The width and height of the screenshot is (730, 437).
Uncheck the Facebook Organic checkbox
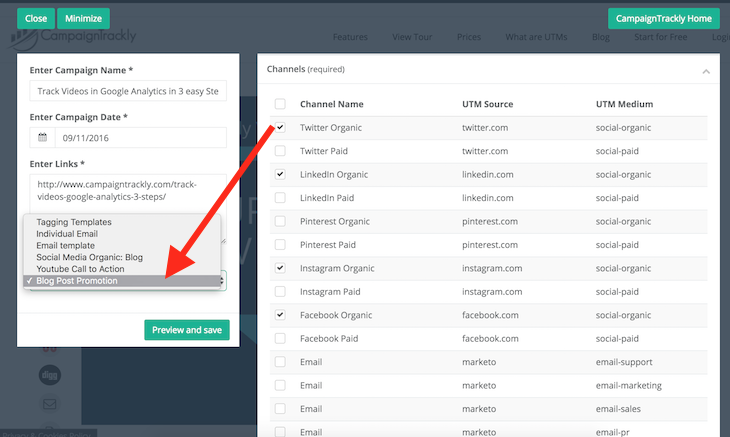(280, 315)
